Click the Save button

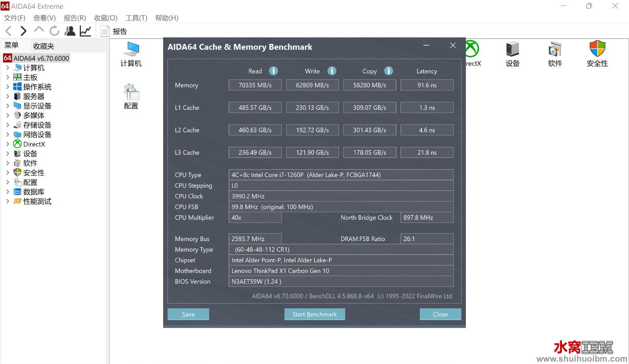tap(188, 314)
